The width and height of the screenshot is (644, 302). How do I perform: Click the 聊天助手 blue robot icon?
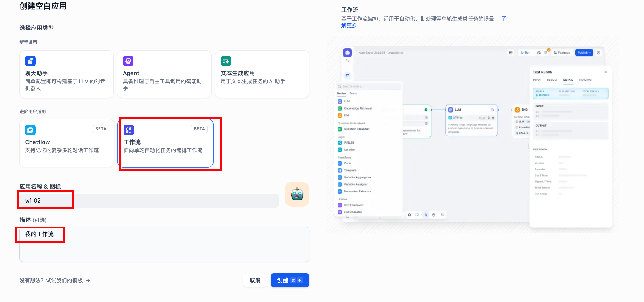[30, 61]
